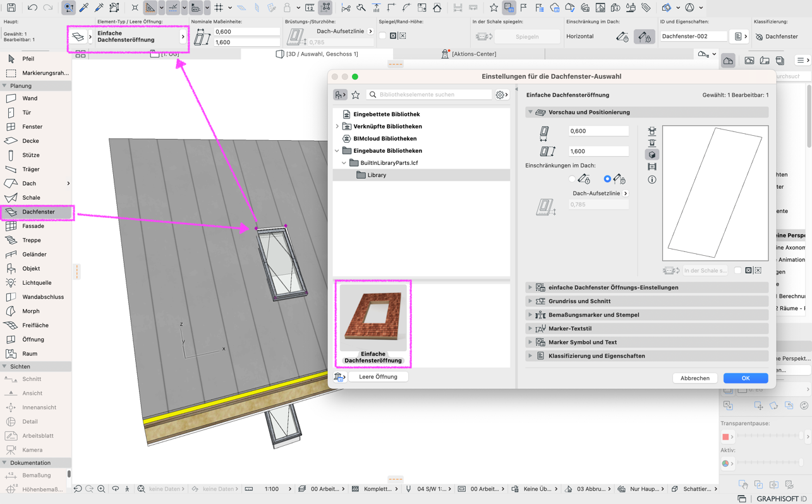Click zoom-in icon in bottom status bar
The height and width of the screenshot is (504, 812).
(101, 489)
